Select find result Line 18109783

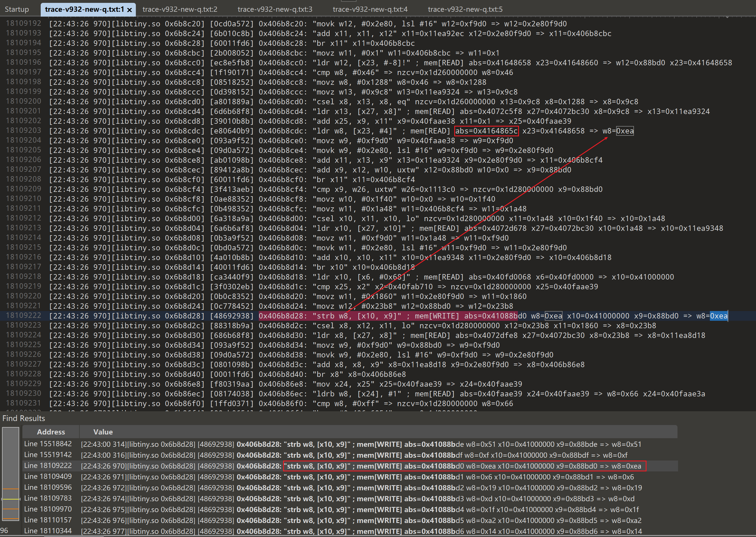(350, 499)
